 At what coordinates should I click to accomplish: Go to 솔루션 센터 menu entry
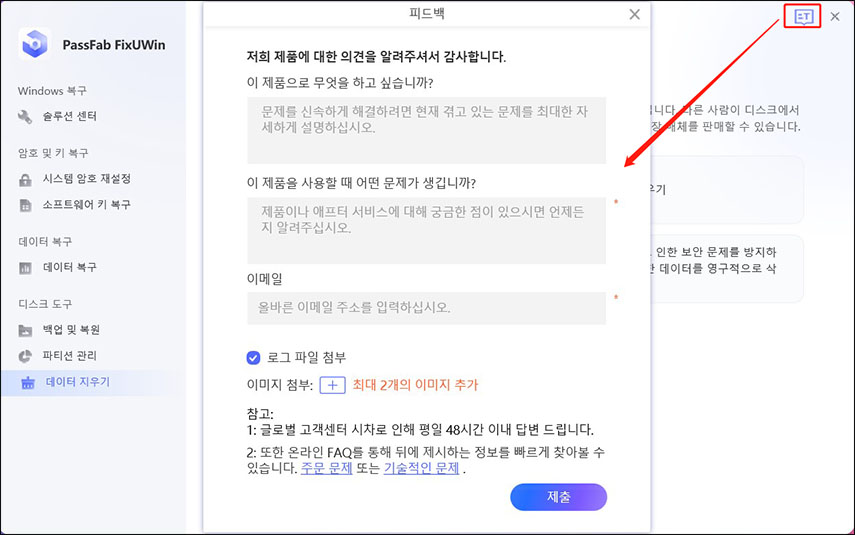[70, 116]
